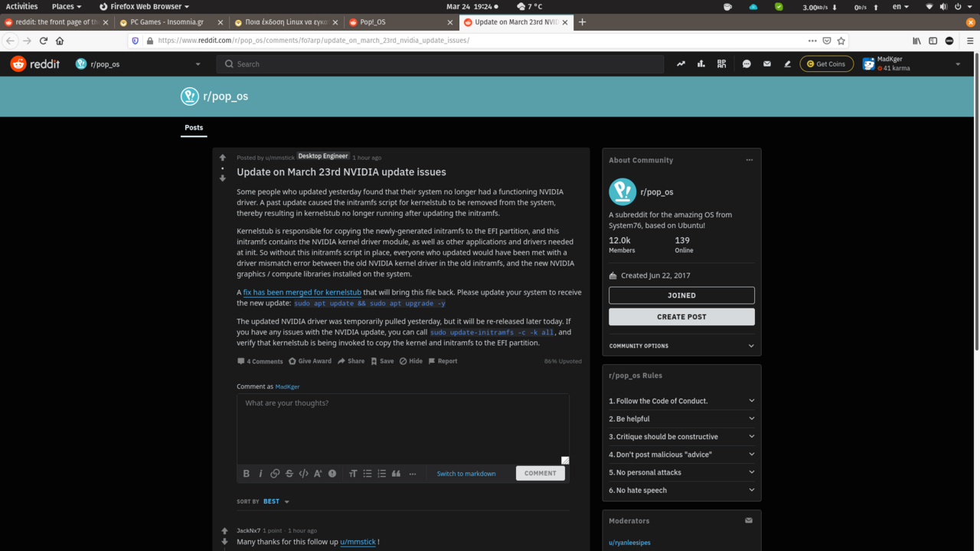The width and height of the screenshot is (980, 551).
Task: Toggle italic in comment editor
Action: pos(260,474)
